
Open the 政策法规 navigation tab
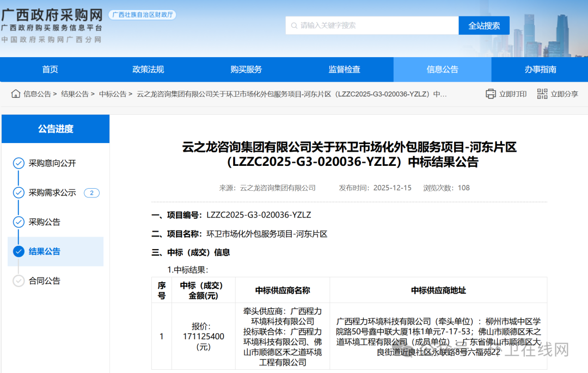click(x=148, y=69)
